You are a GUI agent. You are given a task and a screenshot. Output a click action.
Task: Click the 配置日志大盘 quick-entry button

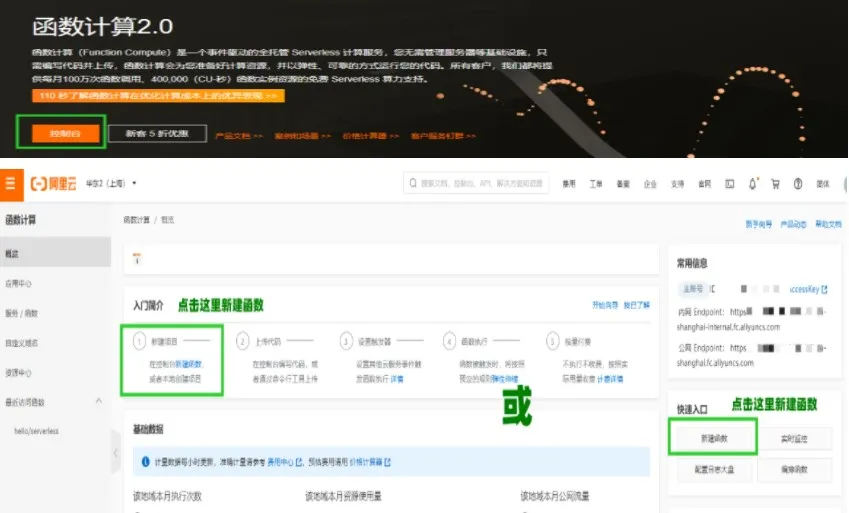[x=714, y=470]
